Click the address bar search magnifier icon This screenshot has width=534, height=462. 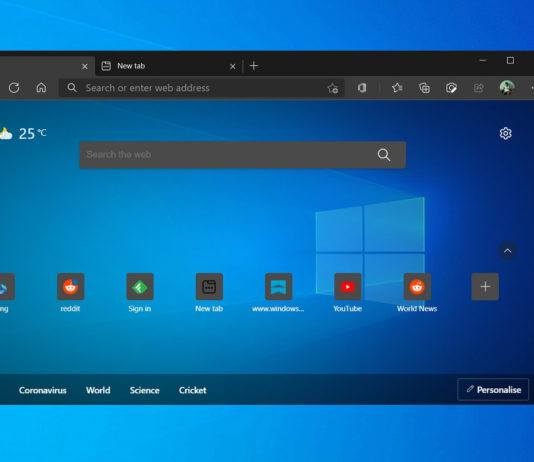72,88
